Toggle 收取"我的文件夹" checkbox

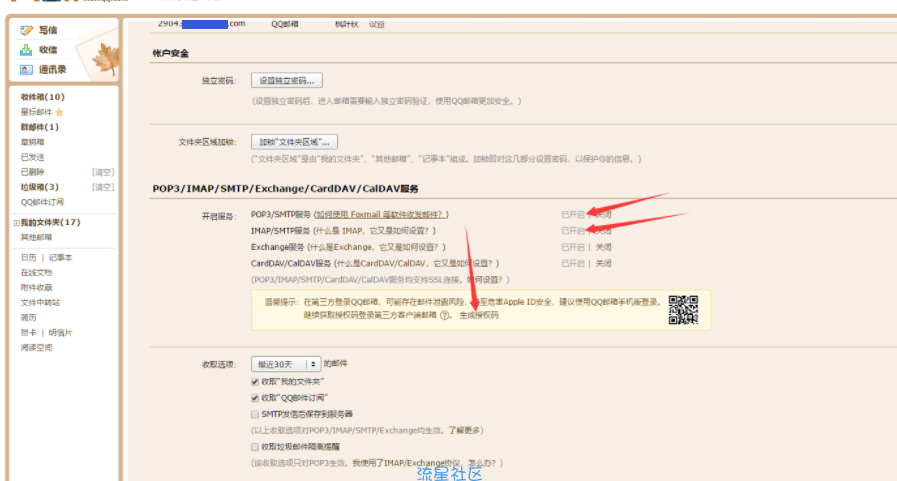coord(255,381)
